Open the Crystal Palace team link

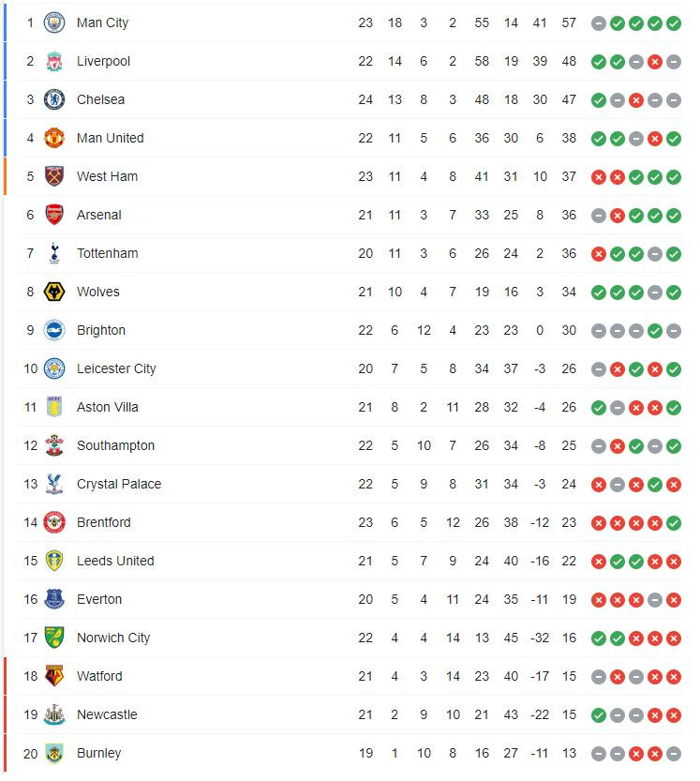pos(118,484)
